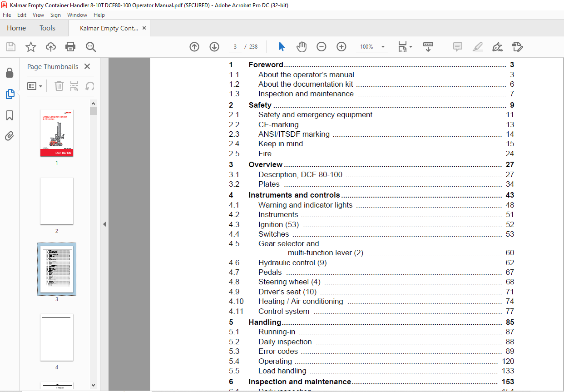Click the Error codes entry
This screenshot has height=392, width=564.
[278, 351]
